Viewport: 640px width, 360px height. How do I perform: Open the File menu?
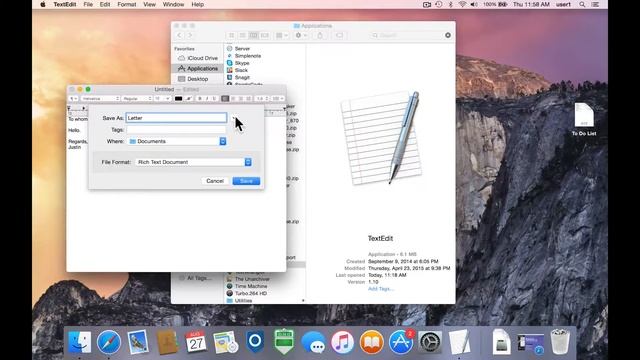point(88,4)
